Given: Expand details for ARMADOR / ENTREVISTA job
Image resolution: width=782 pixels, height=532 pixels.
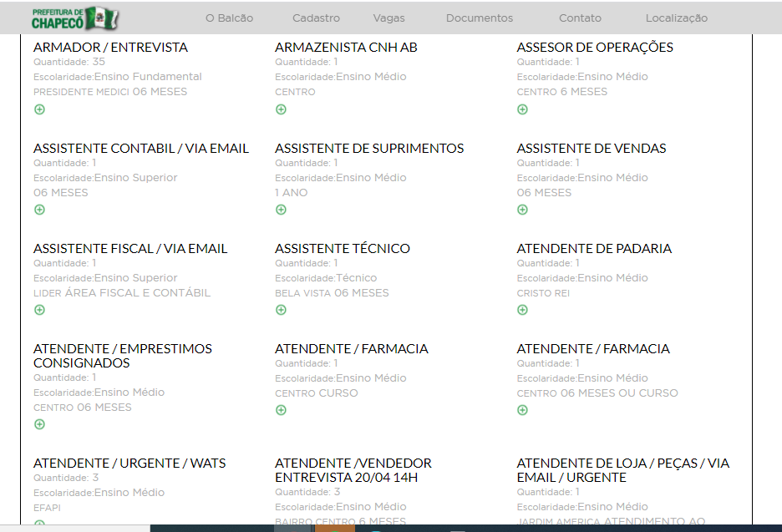Looking at the screenshot, I should coord(39,109).
